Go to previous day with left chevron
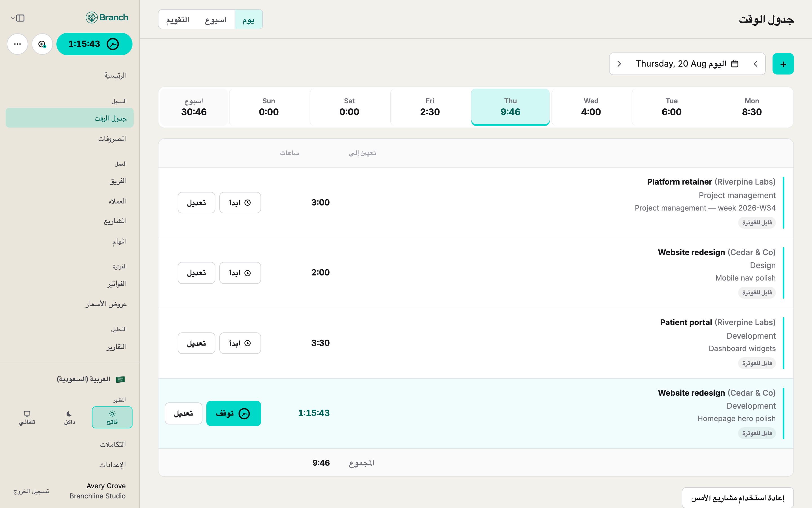This screenshot has height=508, width=812. 755,64
